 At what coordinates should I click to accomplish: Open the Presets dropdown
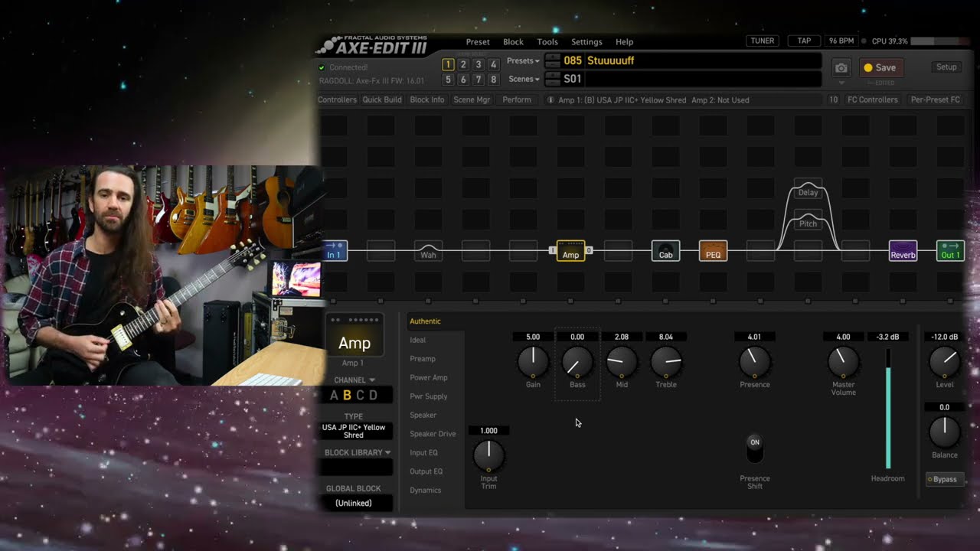tap(523, 60)
